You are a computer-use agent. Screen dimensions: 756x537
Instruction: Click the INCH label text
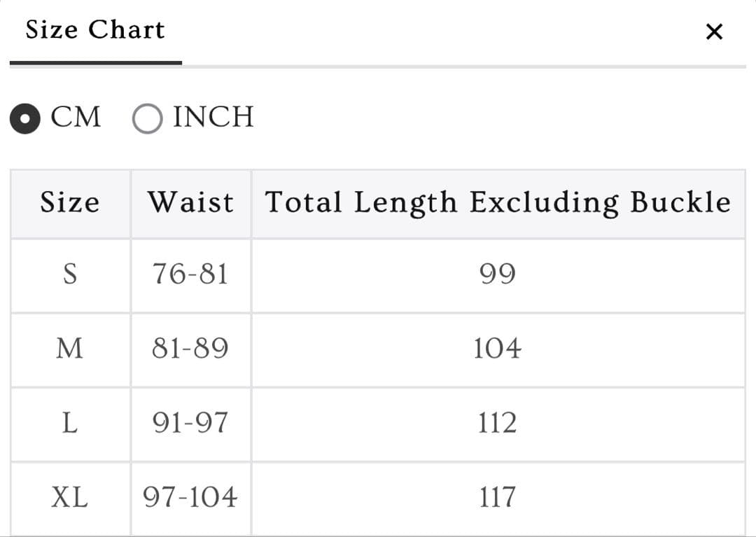coord(213,117)
